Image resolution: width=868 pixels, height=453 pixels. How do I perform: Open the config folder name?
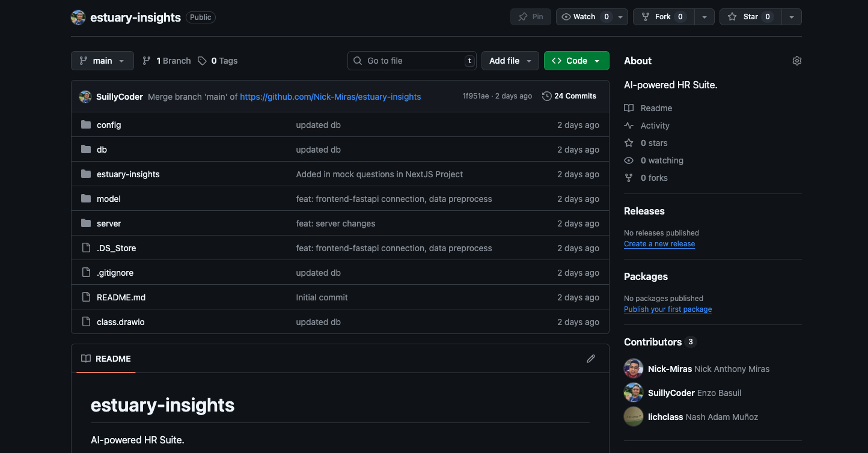tap(109, 125)
